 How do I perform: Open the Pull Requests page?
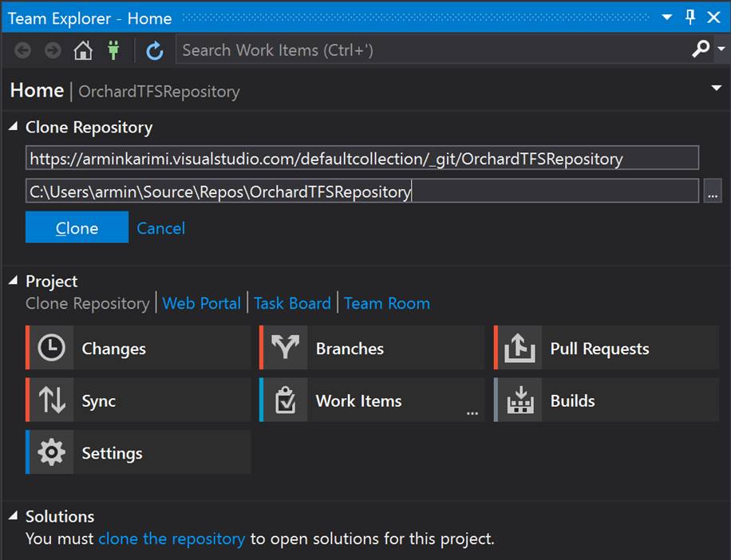(x=599, y=348)
